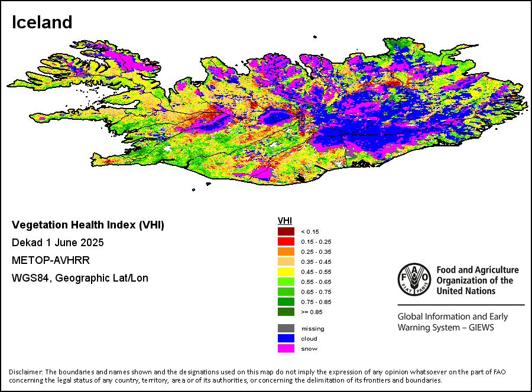Click the 'Iceland' map title
The image size is (532, 392).
pyautogui.click(x=42, y=22)
